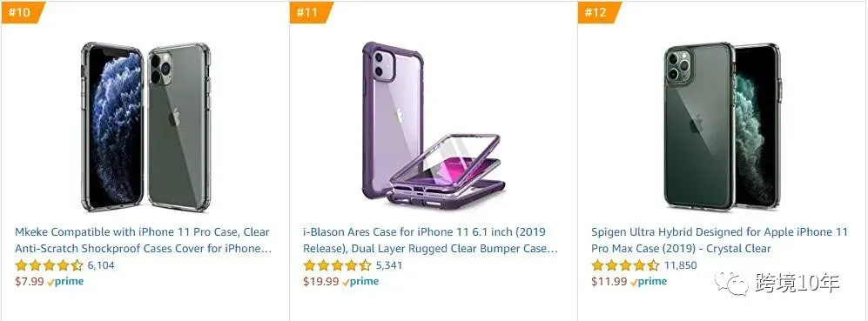Click the #12 rank badge
Image resolution: width=868 pixels, height=321 pixels.
599,13
